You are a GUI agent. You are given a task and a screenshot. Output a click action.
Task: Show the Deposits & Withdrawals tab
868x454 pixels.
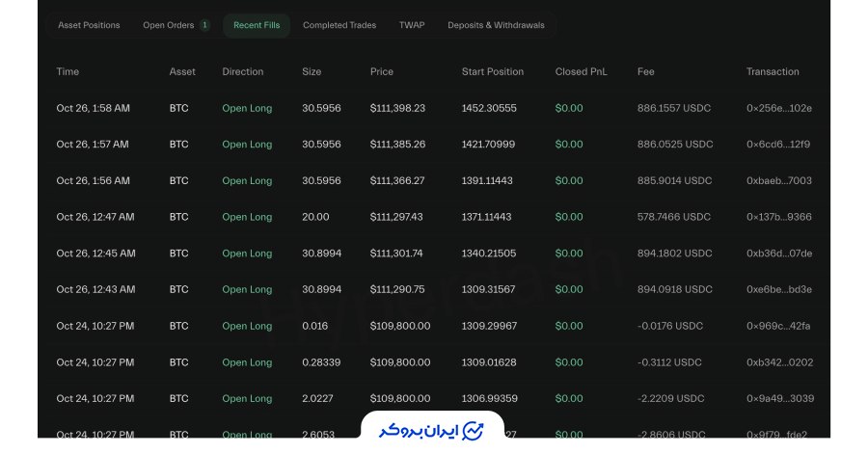click(x=496, y=25)
